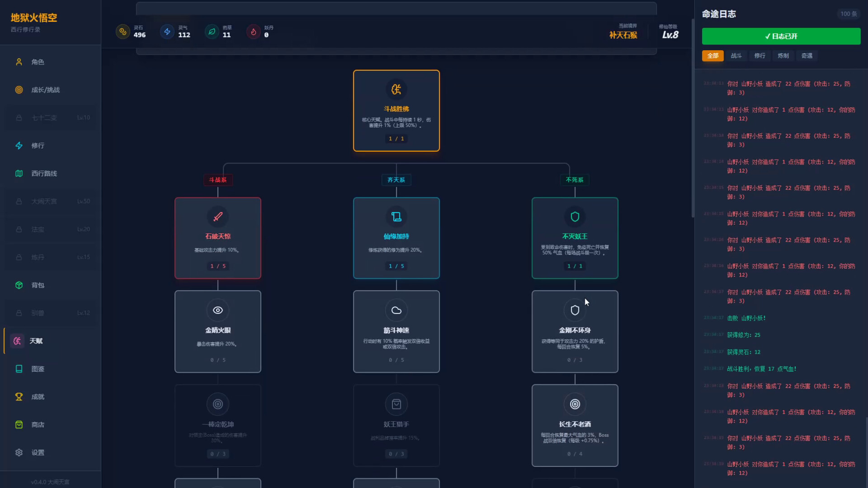Click the 不灭妖王 shield talent icon
868x488 pixels.
[575, 216]
